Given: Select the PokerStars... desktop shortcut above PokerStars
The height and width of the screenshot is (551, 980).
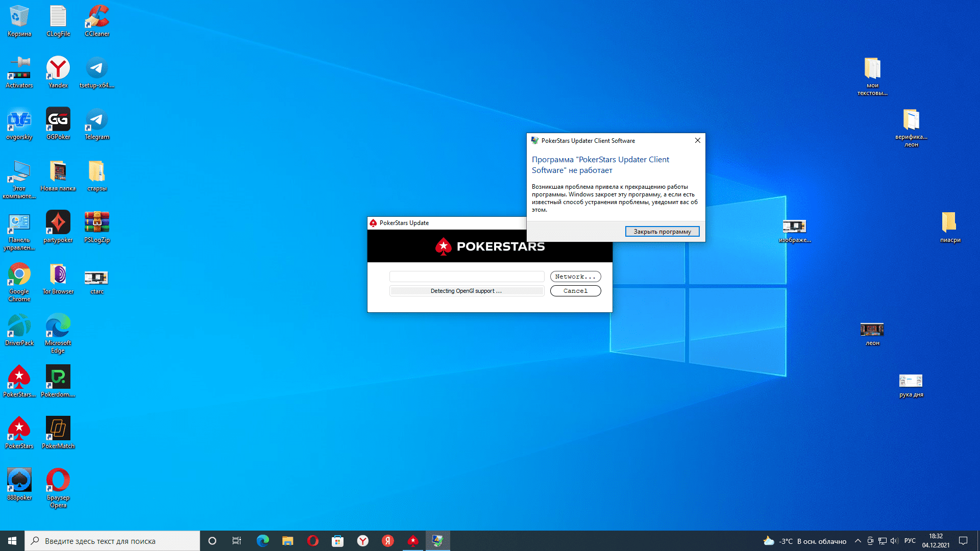Looking at the screenshot, I should (19, 382).
